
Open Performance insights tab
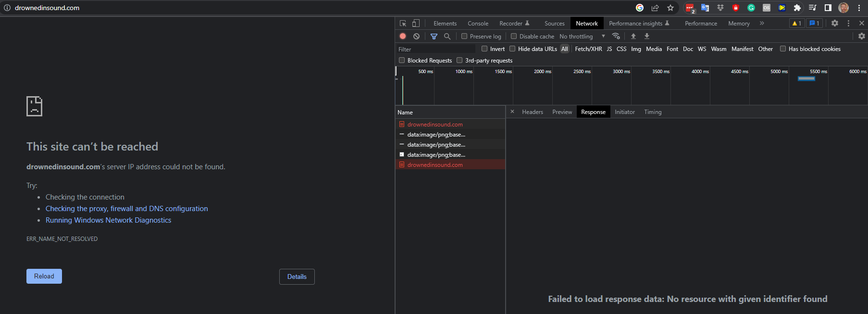coord(639,23)
